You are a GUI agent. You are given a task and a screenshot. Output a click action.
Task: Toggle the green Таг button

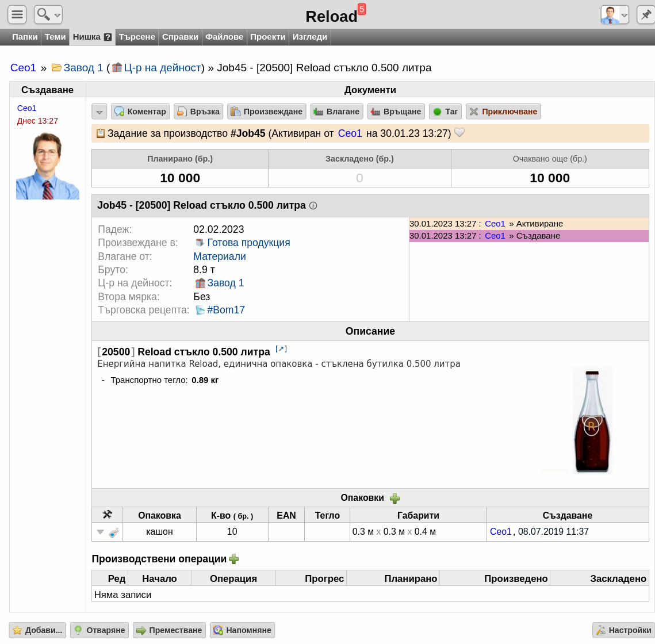[445, 112]
